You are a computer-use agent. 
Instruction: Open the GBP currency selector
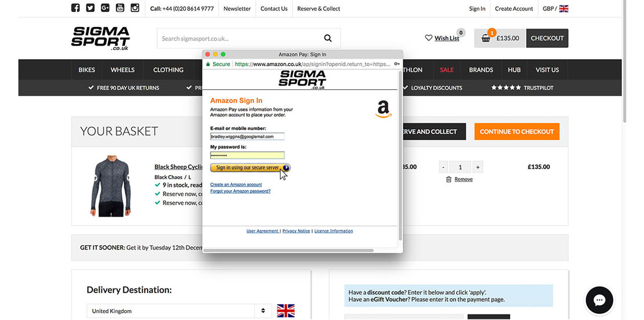click(x=555, y=9)
